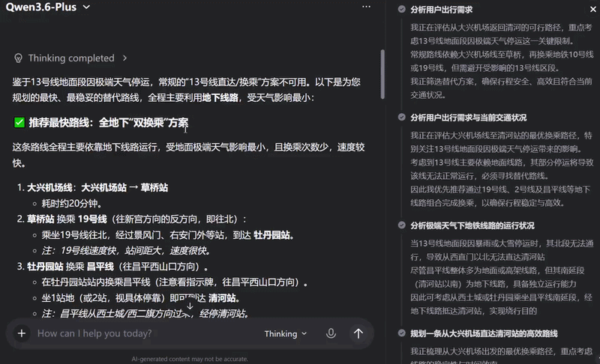
Task: Expand the Thinking completed section
Action: (x=124, y=58)
